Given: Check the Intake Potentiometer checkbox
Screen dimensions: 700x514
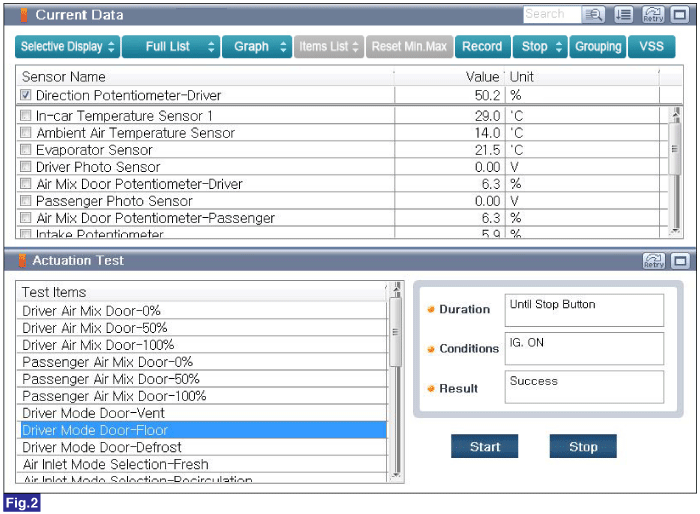Looking at the screenshot, I should pyautogui.click(x=25, y=234).
